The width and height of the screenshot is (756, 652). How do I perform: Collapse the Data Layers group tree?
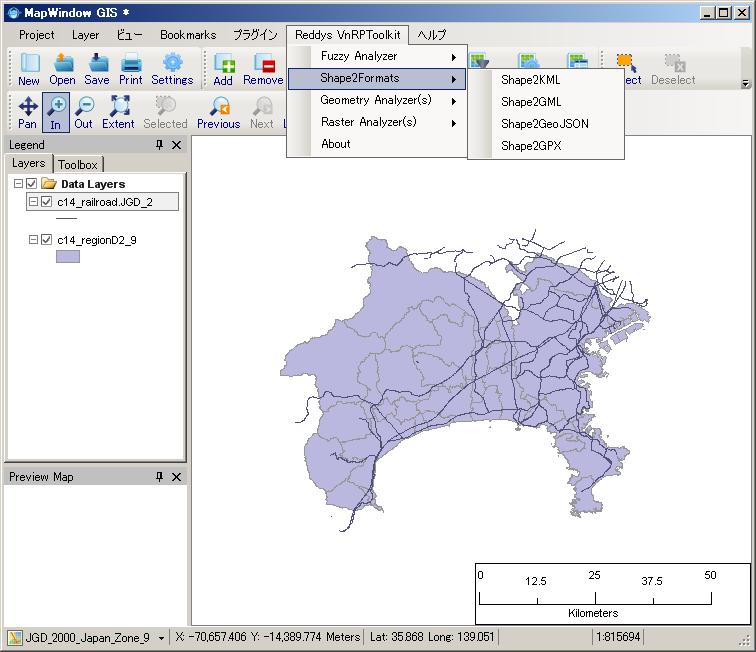click(x=19, y=184)
